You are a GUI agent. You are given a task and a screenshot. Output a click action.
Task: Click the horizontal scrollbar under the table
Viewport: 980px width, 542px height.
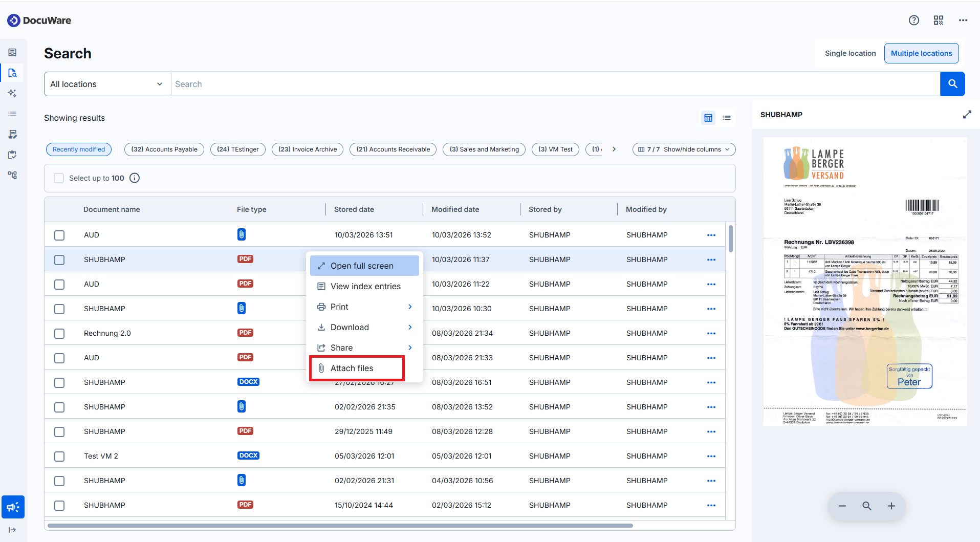click(x=340, y=525)
